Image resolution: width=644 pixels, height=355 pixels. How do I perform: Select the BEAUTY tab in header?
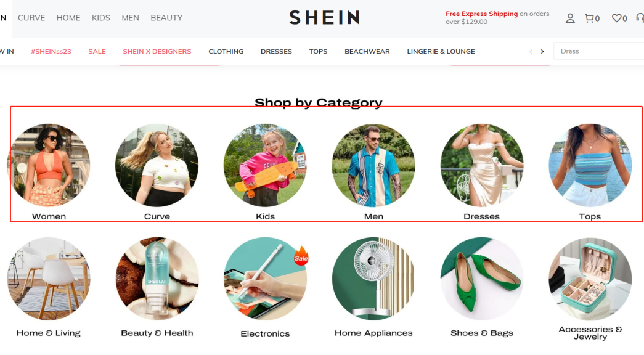pyautogui.click(x=166, y=18)
